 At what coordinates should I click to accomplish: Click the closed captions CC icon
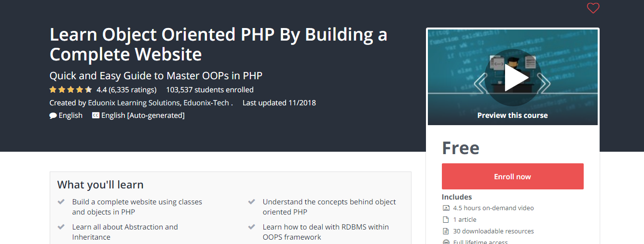(x=96, y=115)
